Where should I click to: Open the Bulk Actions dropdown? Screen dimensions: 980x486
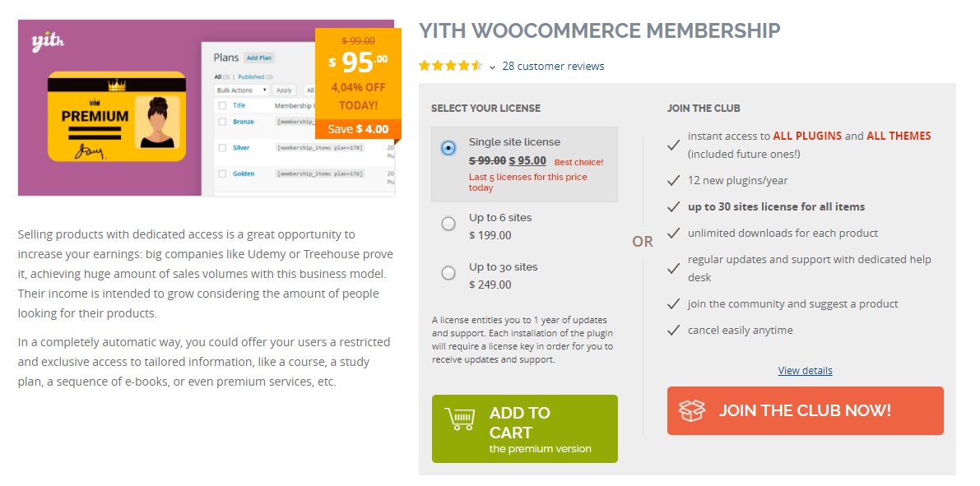241,90
